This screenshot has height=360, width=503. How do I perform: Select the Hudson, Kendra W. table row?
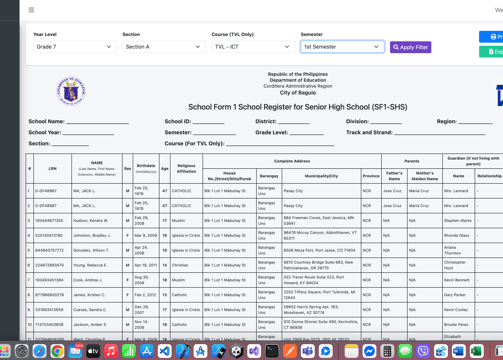click(264, 221)
